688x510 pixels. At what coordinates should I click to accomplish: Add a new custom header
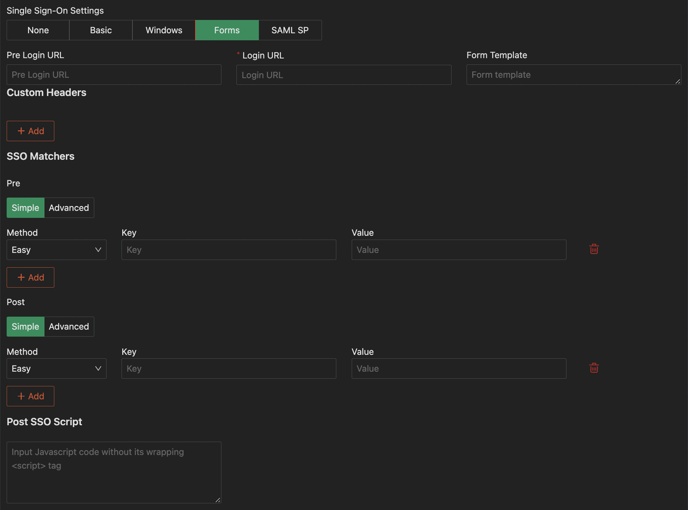coord(31,131)
